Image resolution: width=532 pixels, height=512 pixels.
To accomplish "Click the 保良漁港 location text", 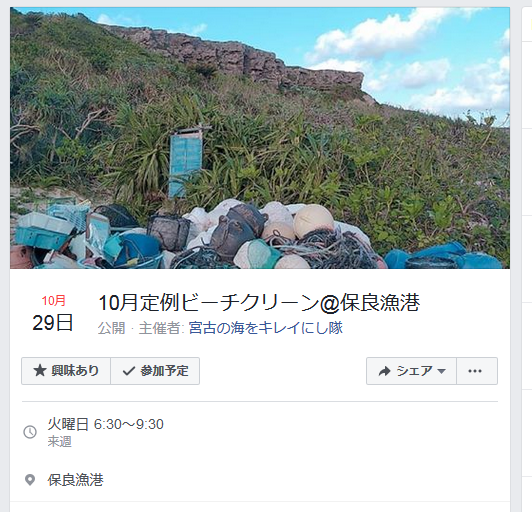I will pos(75,480).
